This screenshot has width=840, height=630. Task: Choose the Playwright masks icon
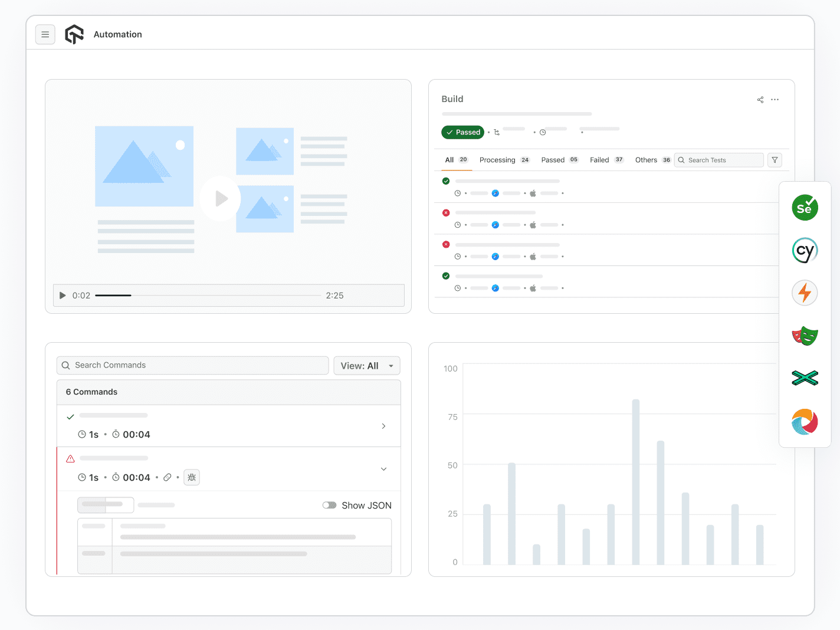click(805, 336)
